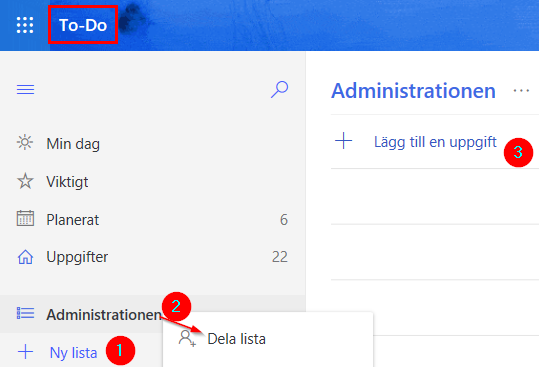Open the Min dag list

coord(153,143)
